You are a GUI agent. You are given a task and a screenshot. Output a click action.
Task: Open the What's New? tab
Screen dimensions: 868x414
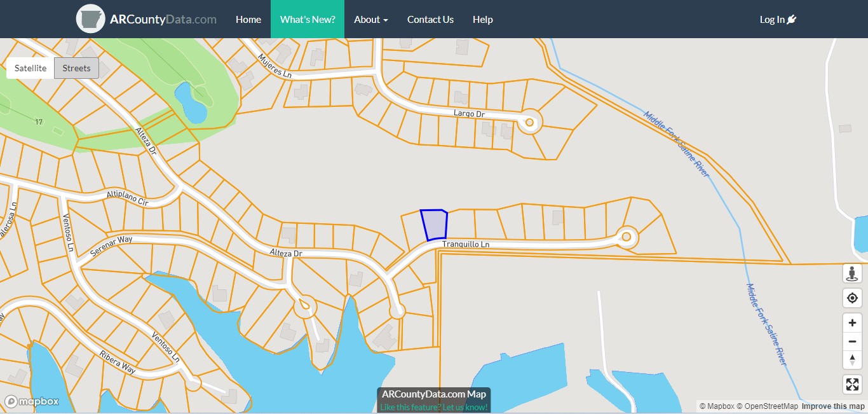click(x=308, y=19)
